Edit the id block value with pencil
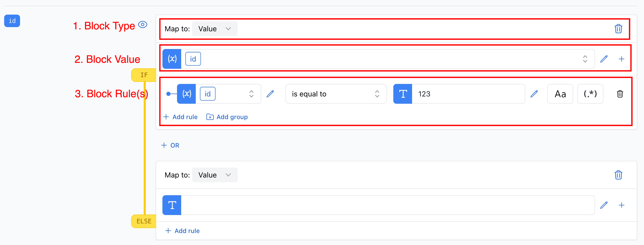Viewport: 644px width, 245px height. coord(604,59)
